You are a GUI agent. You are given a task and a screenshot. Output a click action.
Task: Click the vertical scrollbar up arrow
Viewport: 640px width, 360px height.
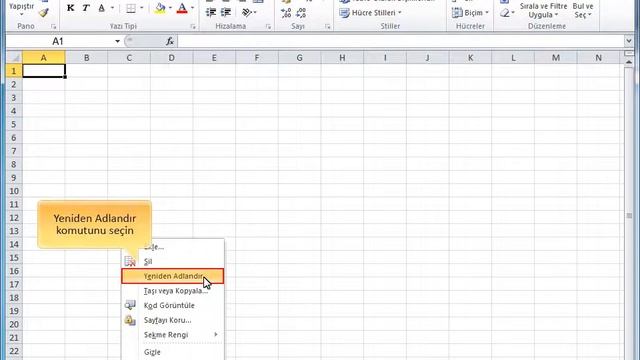pyautogui.click(x=629, y=62)
